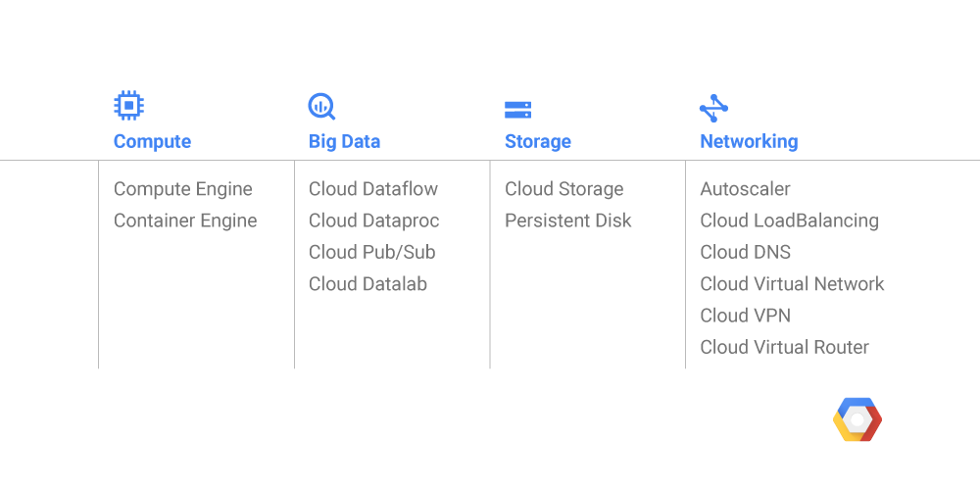Click the Networking nodes icon
Image resolution: width=980 pixels, height=490 pixels.
tap(713, 108)
